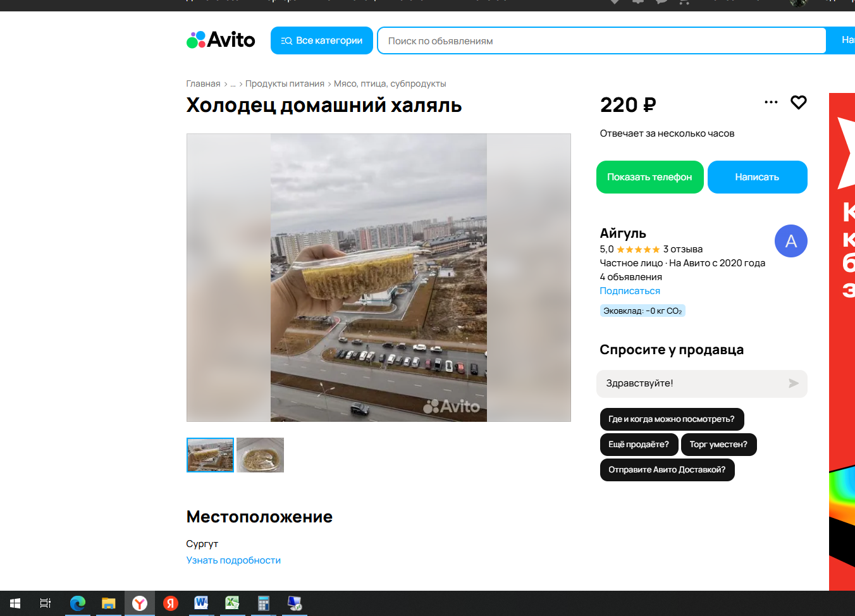Launch Calculator from the taskbar
The image size is (855, 616).
tap(263, 603)
